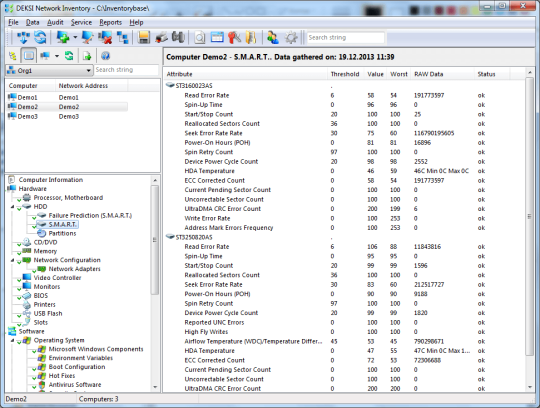Click the users icon in toolbar
540x408 pixels.
coord(273,37)
